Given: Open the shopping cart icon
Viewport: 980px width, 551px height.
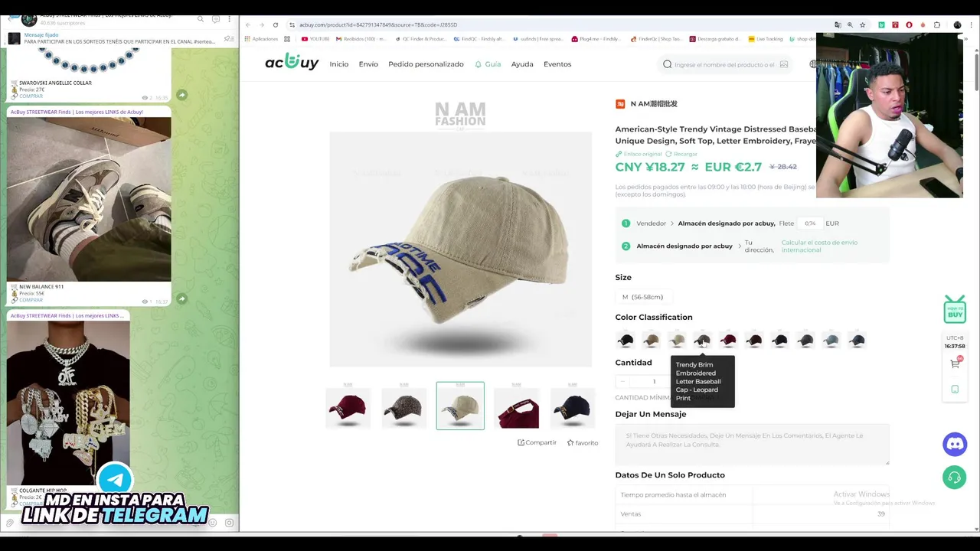Looking at the screenshot, I should click(955, 364).
